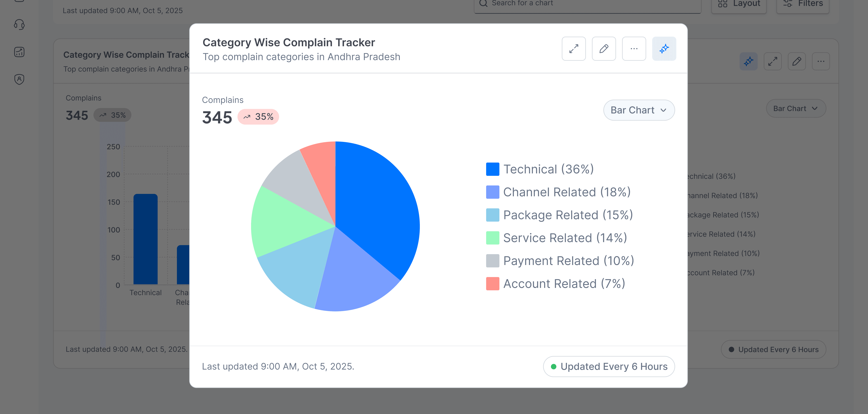The height and width of the screenshot is (414, 868).
Task: Click the AI sparkle icon in modal
Action: tap(664, 49)
